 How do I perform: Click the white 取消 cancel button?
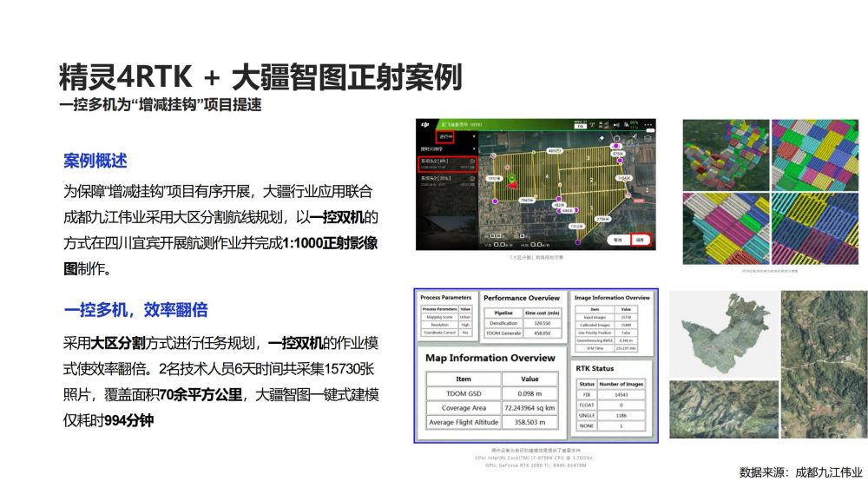pos(618,240)
